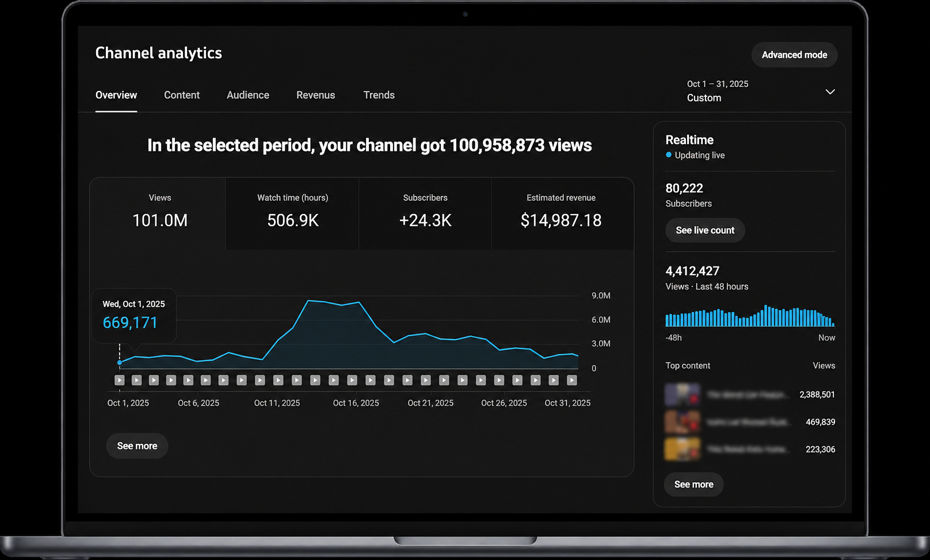The height and width of the screenshot is (560, 930).
Task: Select the Subscribers +24.3K metric card
Action: [x=425, y=214]
